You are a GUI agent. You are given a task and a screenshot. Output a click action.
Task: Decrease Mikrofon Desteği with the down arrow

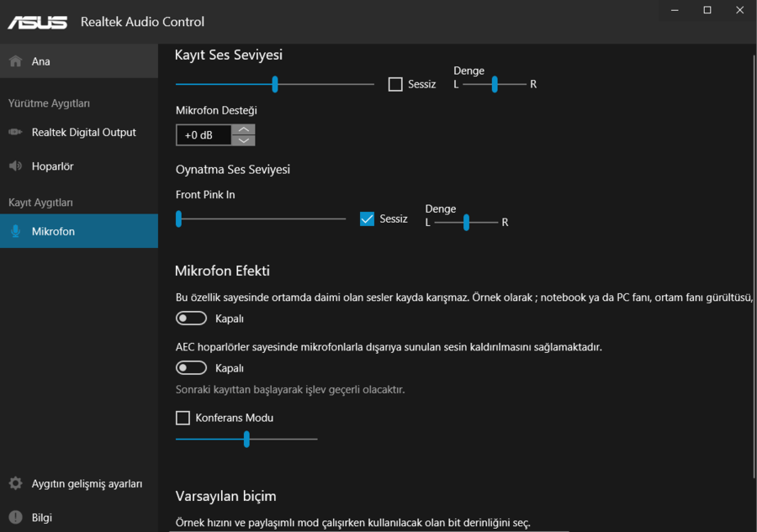(244, 140)
